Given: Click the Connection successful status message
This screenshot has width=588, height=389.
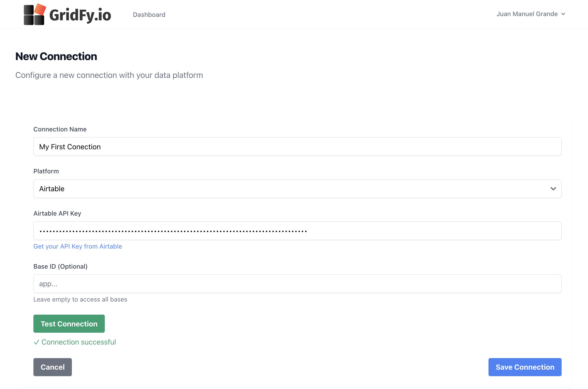Looking at the screenshot, I should click(x=78, y=342).
